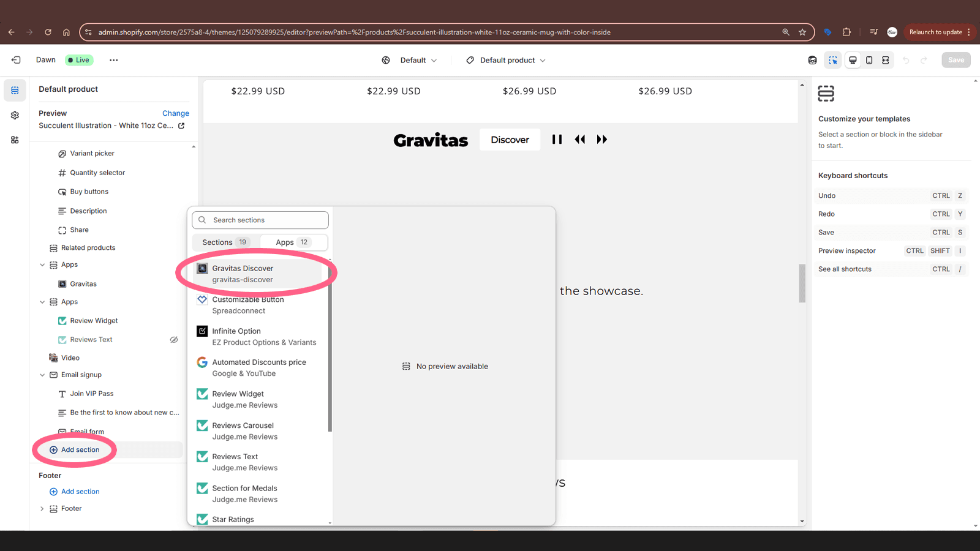The image size is (980, 551).
Task: Reload the page with the refresh icon
Action: coord(48,32)
